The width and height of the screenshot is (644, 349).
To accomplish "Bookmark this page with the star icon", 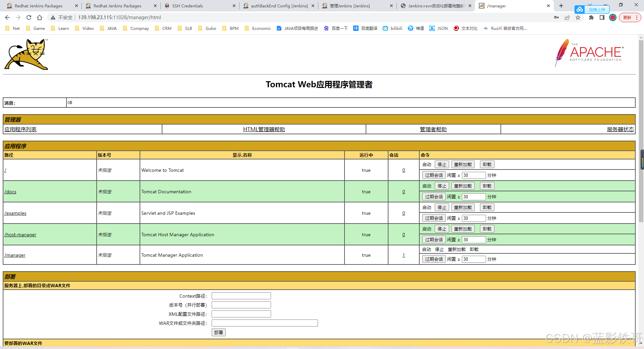I will [x=578, y=17].
